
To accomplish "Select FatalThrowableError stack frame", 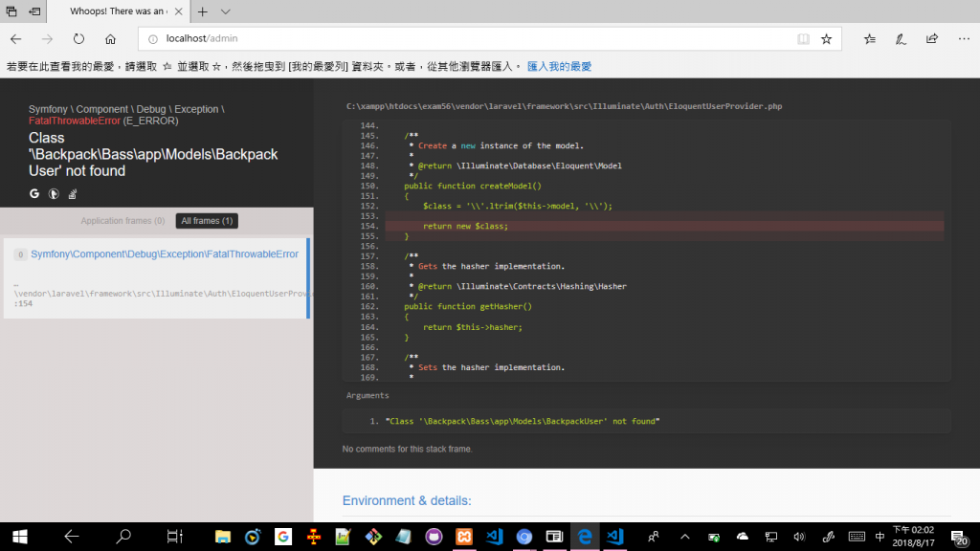I will pos(156,278).
